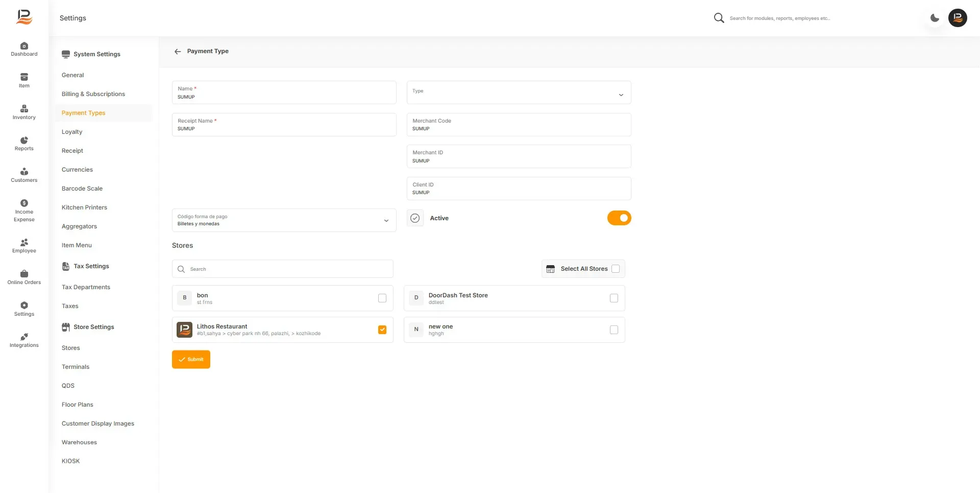Click the Merchant Code field

(519, 125)
